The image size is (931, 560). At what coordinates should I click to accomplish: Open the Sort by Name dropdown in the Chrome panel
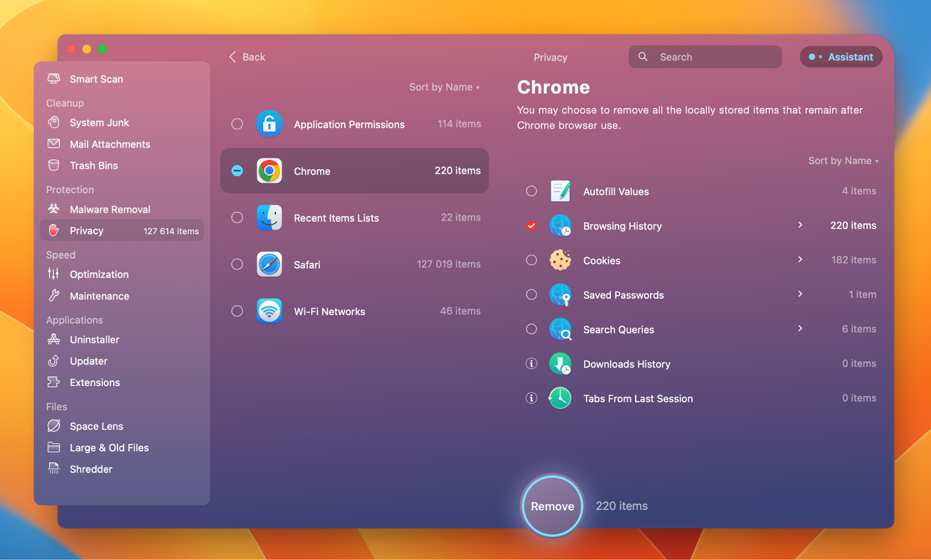843,160
